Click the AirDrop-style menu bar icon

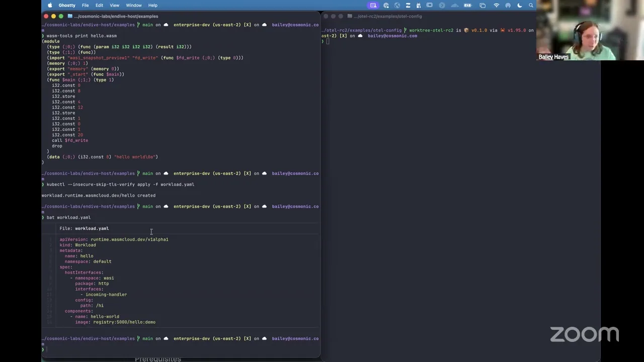coord(508,5)
